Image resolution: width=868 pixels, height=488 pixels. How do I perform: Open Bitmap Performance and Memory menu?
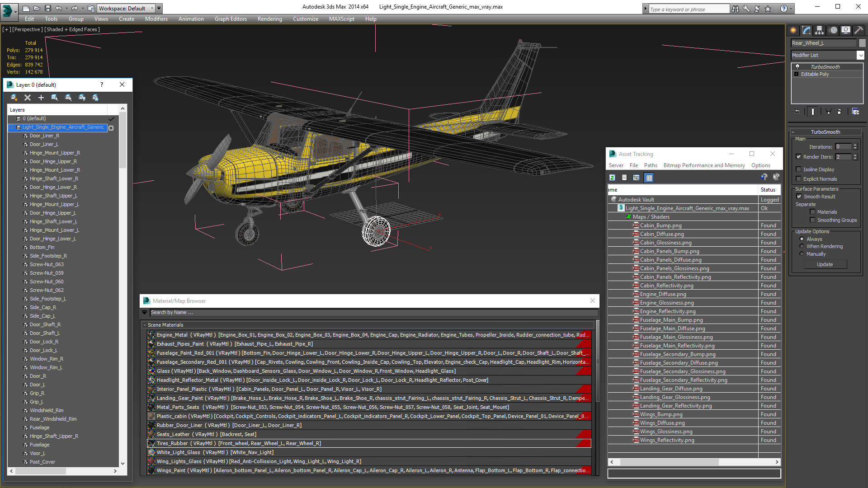pos(704,165)
